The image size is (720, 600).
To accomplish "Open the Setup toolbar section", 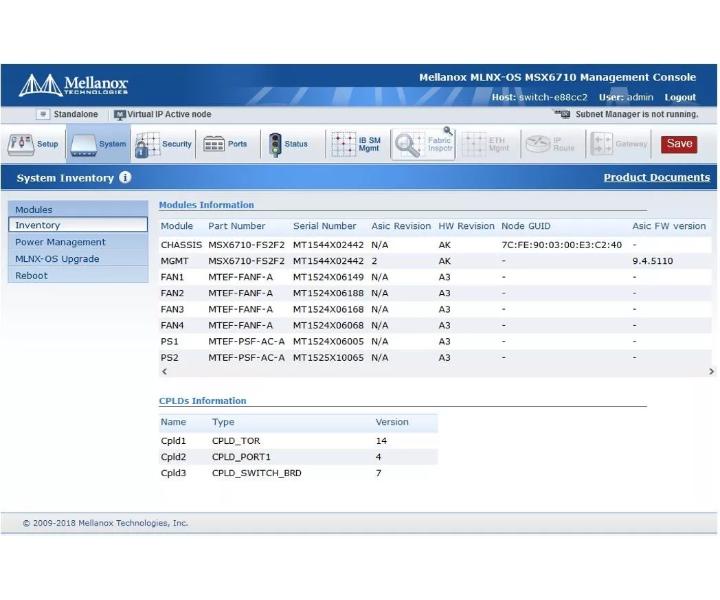I will (x=33, y=145).
